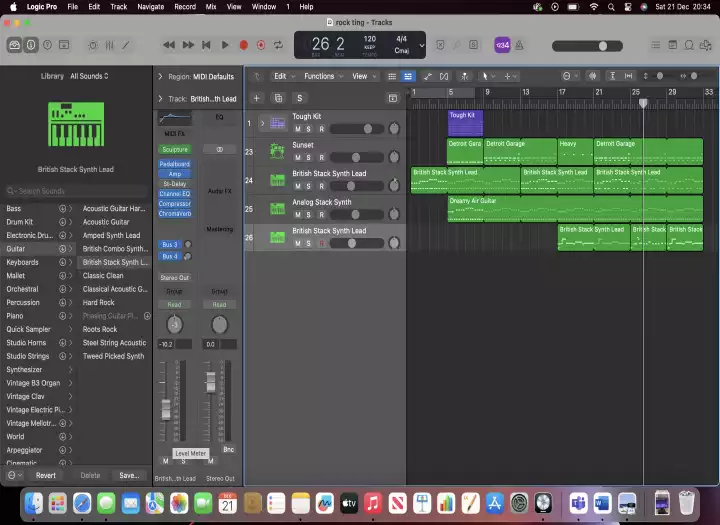Select the Dreamy Air Guitar region
720x525 pixels.
coord(575,209)
